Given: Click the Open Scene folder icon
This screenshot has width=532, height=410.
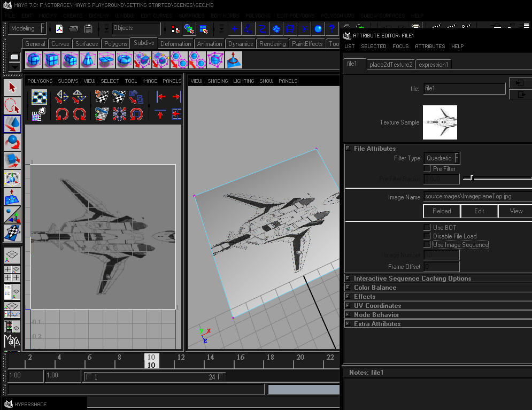Looking at the screenshot, I should (74, 29).
